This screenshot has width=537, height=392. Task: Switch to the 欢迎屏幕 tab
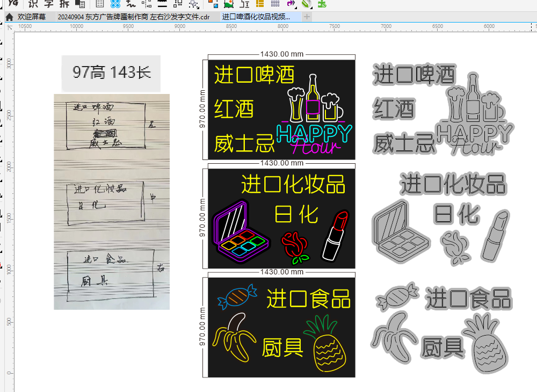tap(31, 17)
